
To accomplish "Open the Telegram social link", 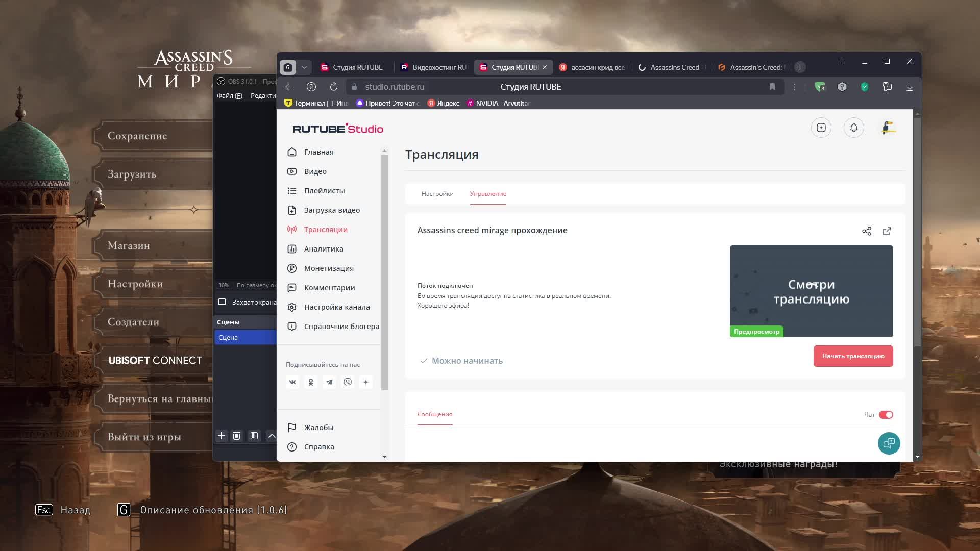I will 329,382.
